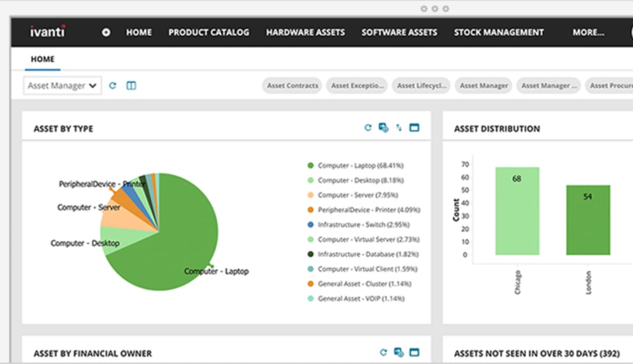Refresh the Asset By Financial Owner panel

[383, 352]
